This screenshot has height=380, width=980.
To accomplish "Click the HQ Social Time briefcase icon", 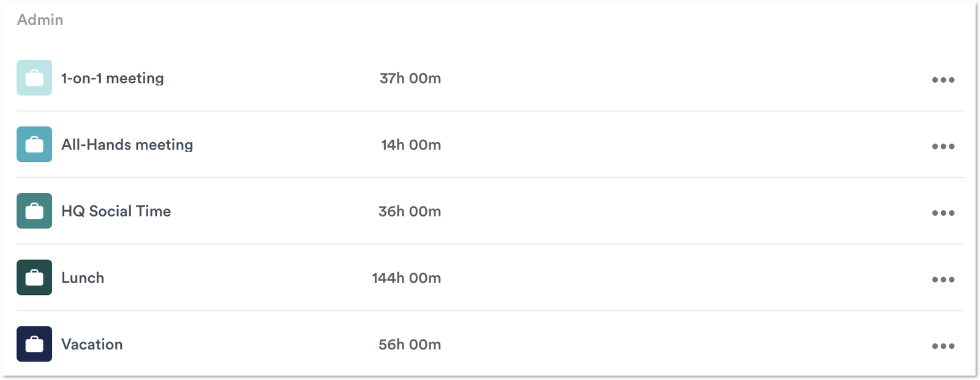I will click(34, 211).
